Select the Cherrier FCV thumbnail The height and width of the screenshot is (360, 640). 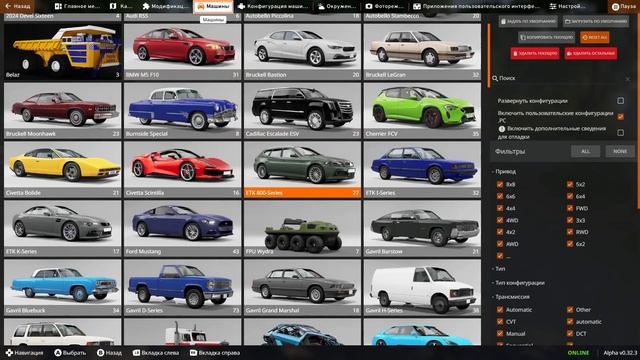pyautogui.click(x=422, y=110)
